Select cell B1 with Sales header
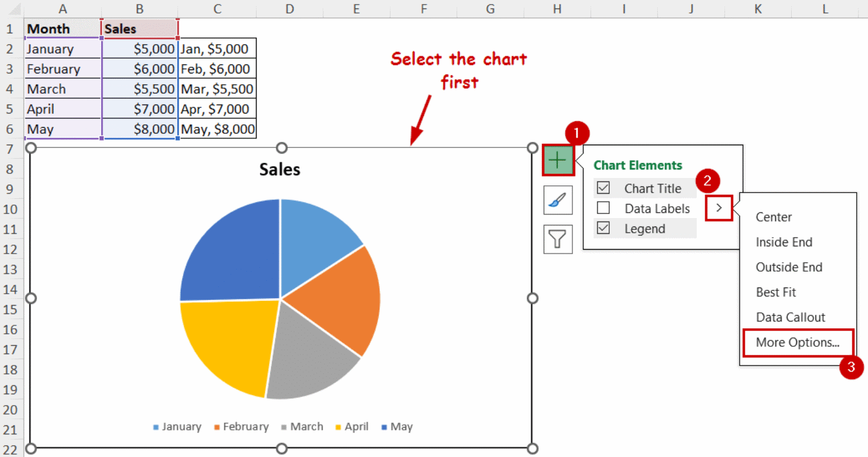868x457 pixels. coord(140,29)
